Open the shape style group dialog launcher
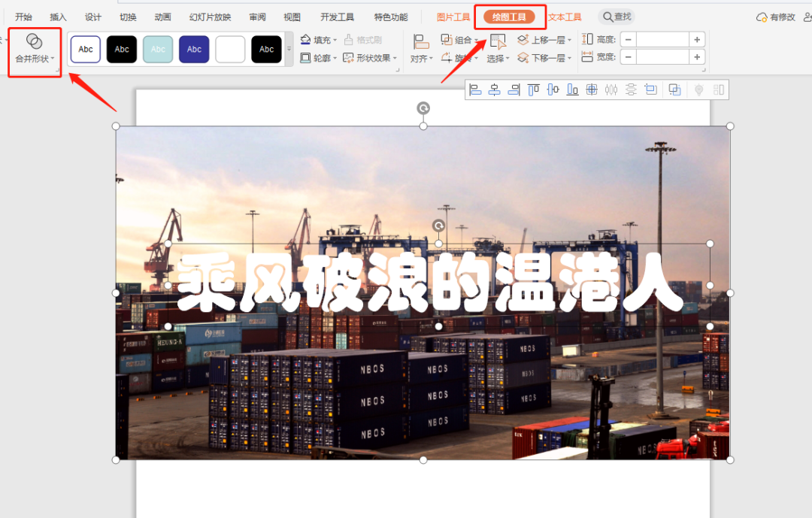Screen dimensions: 812x518 pyautogui.click(x=398, y=69)
